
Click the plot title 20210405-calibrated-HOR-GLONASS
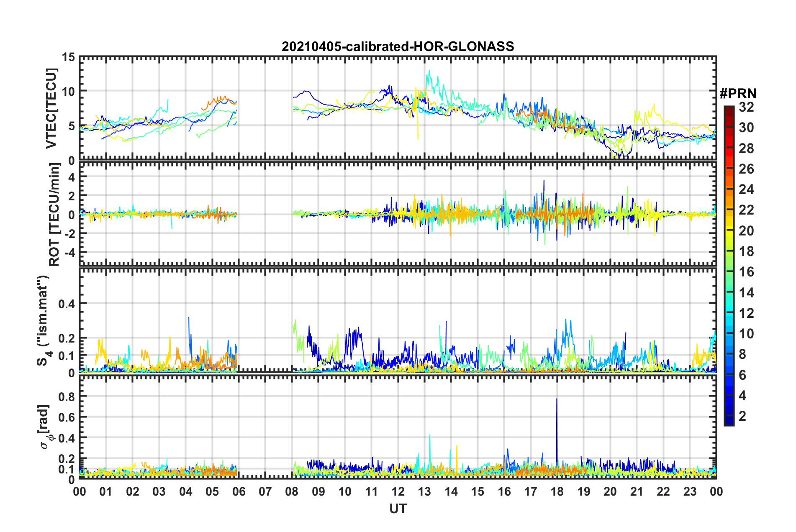398,46
